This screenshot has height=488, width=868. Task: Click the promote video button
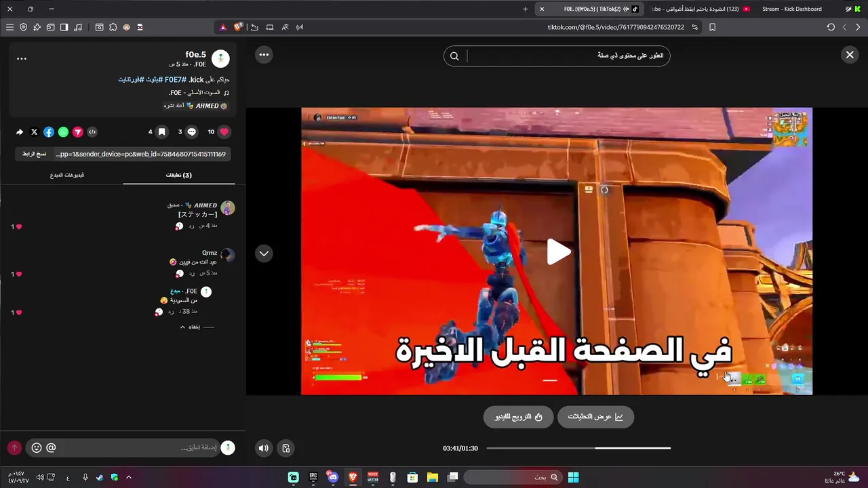pyautogui.click(x=518, y=417)
